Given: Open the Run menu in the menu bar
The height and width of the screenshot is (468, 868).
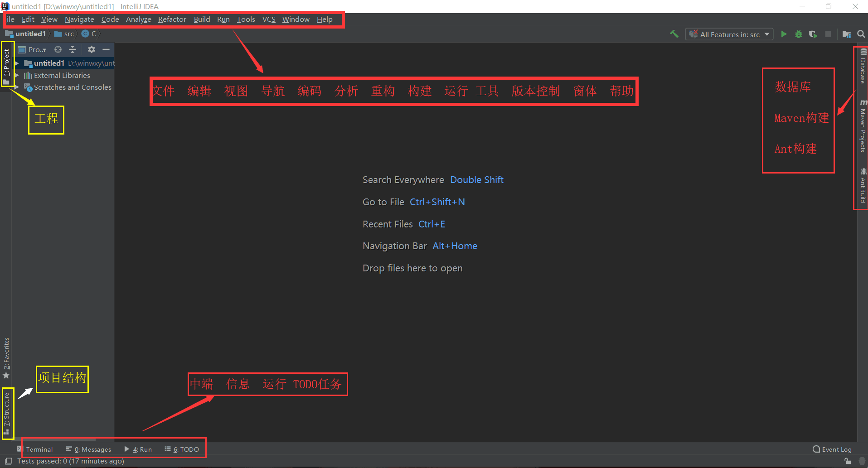Looking at the screenshot, I should click(223, 19).
